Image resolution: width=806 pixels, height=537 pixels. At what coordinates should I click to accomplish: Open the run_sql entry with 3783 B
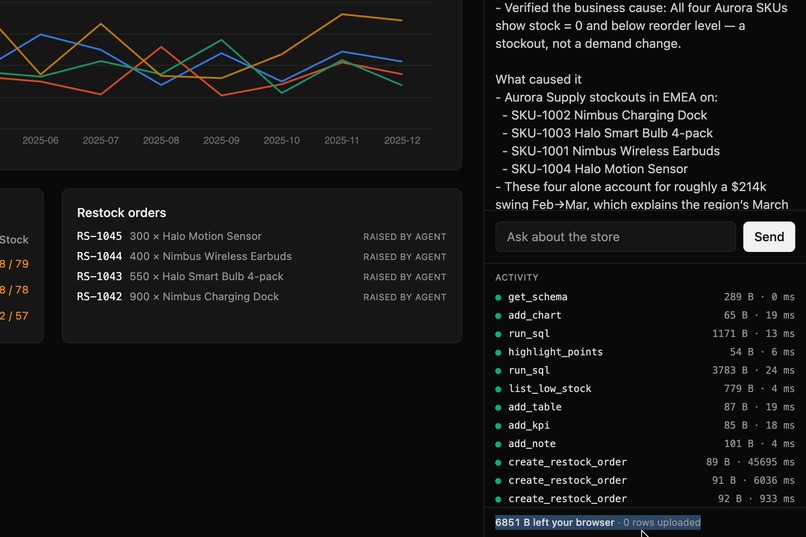point(645,371)
